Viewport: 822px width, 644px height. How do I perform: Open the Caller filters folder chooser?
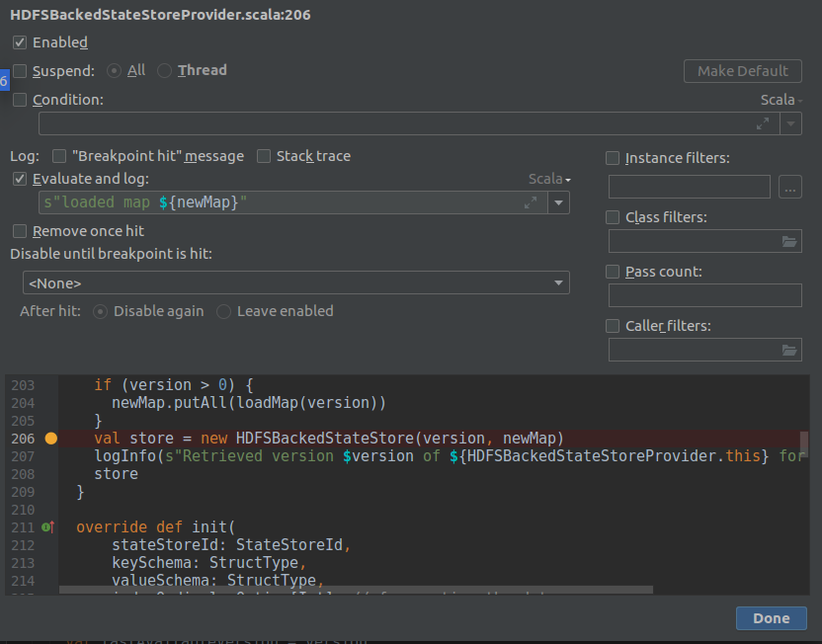(x=789, y=350)
